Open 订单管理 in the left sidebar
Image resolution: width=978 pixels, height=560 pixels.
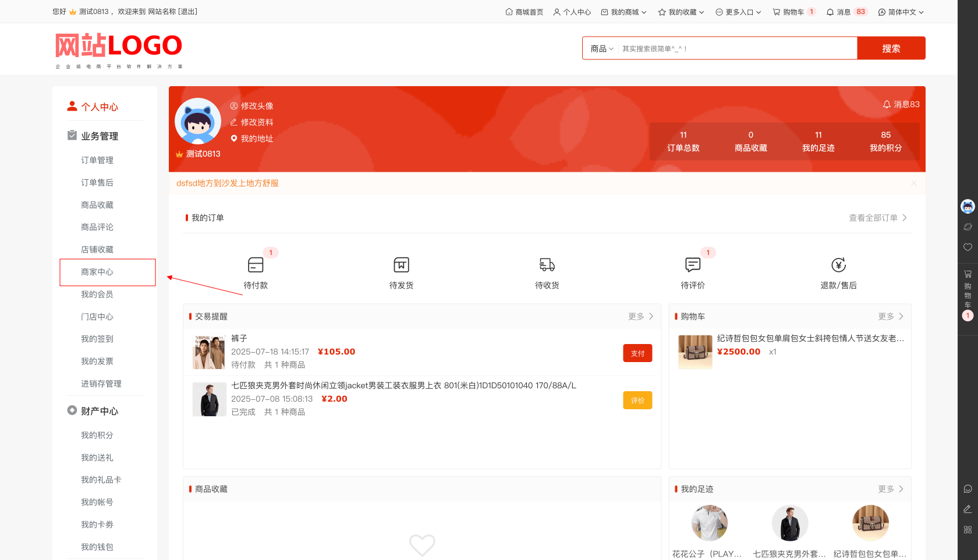tap(97, 161)
